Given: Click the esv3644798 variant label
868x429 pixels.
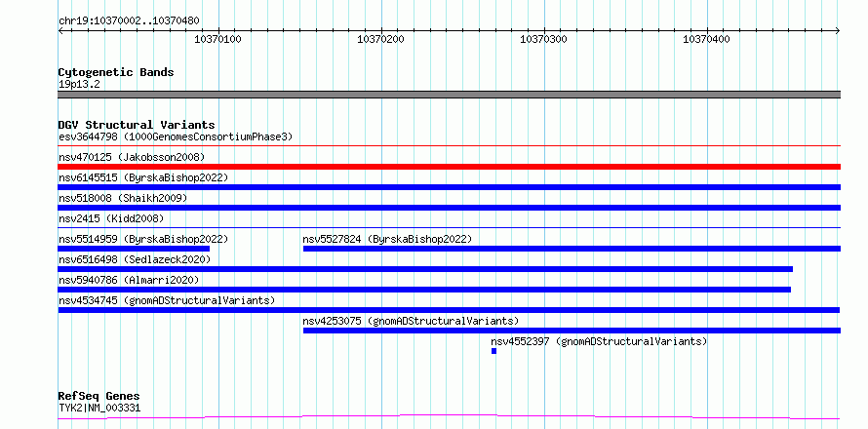Looking at the screenshot, I should pos(176,136).
